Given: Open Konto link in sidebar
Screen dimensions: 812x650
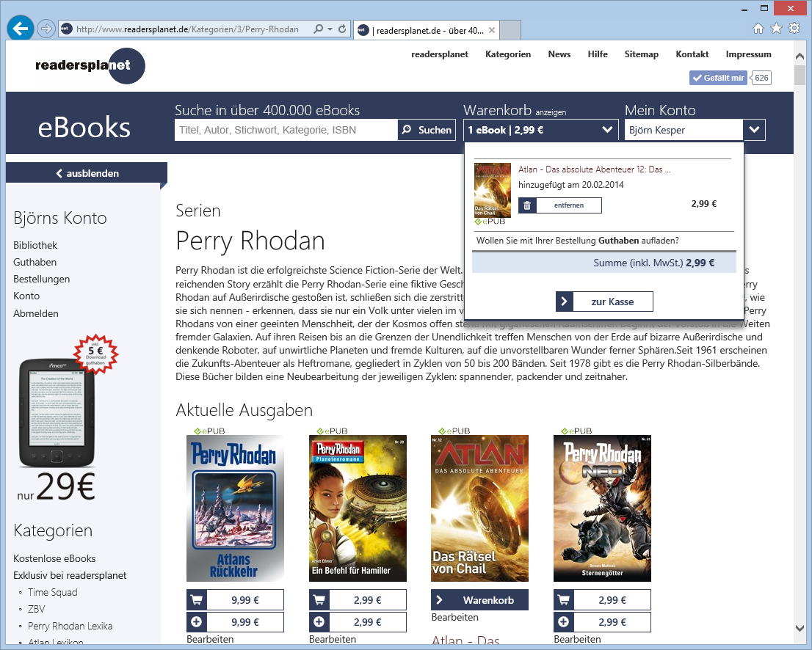Looking at the screenshot, I should pos(26,296).
